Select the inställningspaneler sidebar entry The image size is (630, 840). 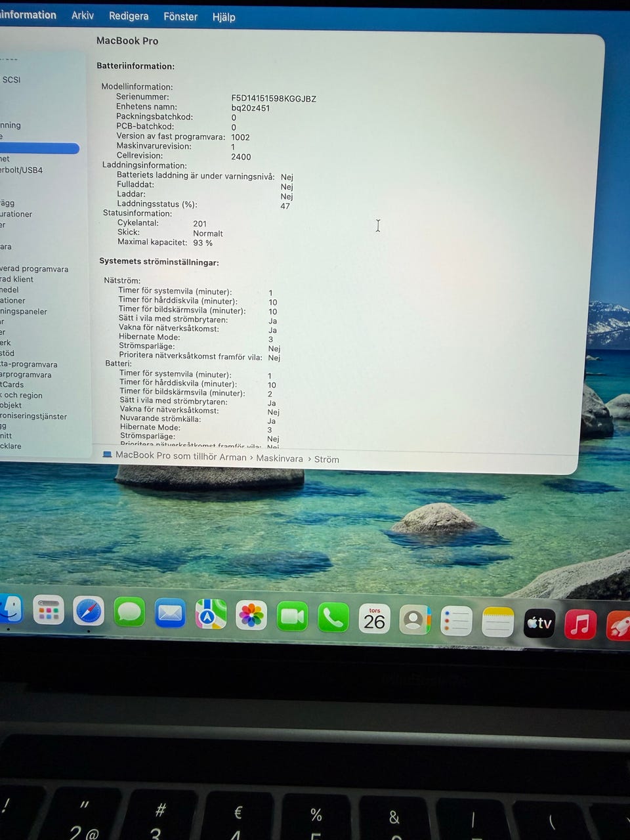coord(24,311)
